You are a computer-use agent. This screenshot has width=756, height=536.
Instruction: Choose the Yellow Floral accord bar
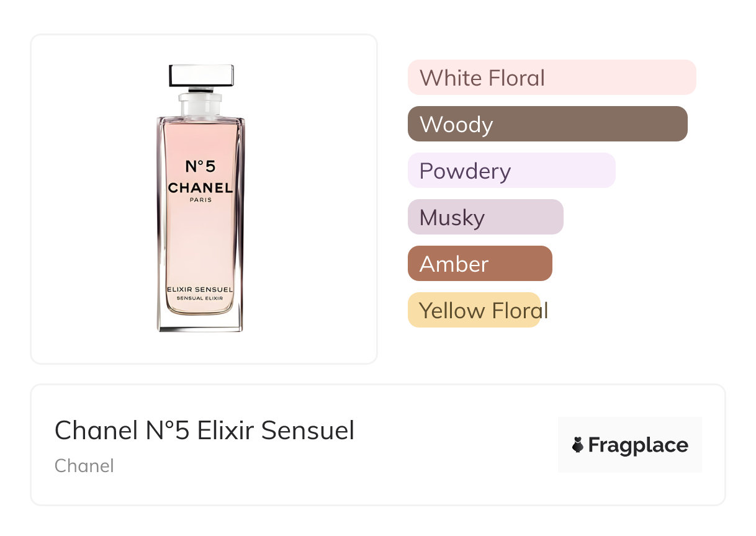tap(474, 310)
